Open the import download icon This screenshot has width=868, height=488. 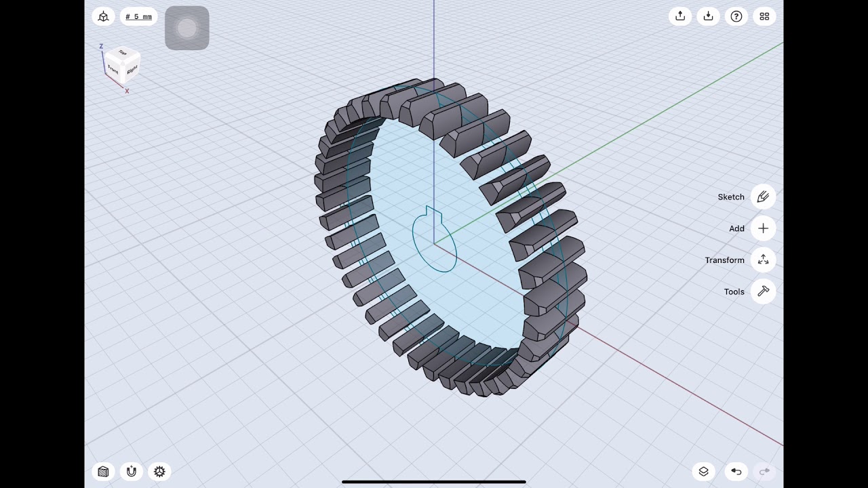click(708, 16)
